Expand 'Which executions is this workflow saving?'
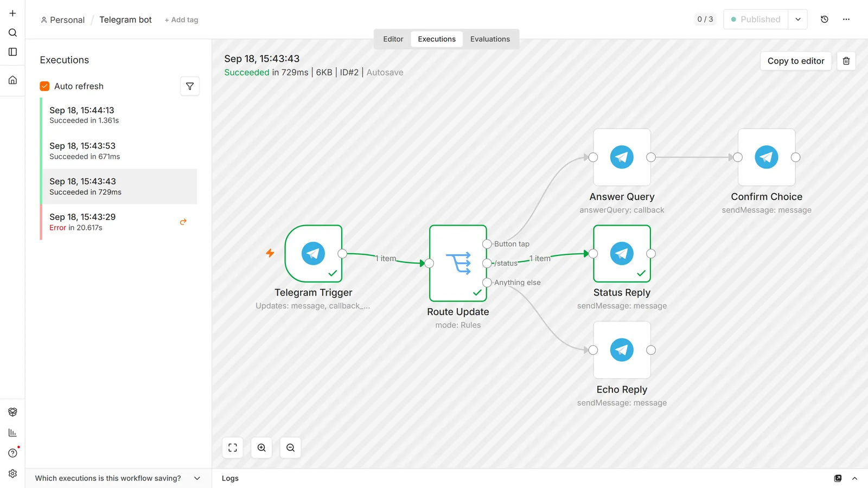 (118, 478)
